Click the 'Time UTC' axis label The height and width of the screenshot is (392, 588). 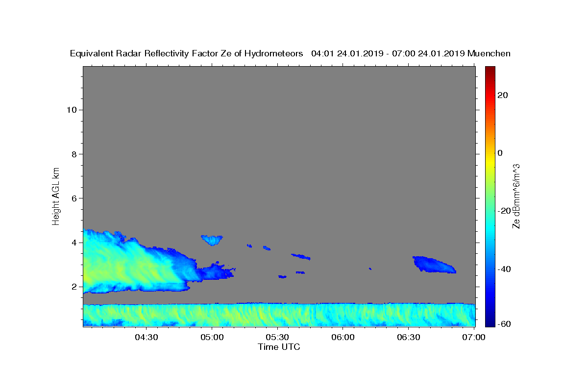point(279,347)
